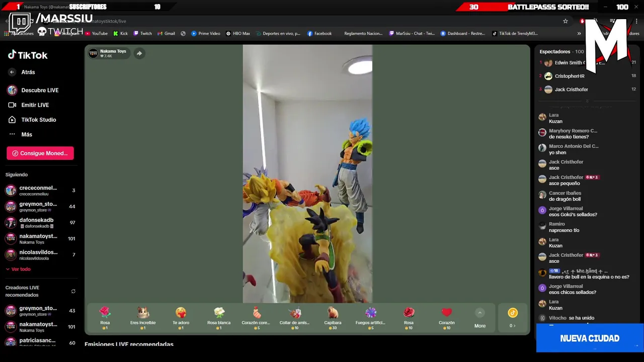Open nicolasvildos channel in Siguiendo list
Viewport: 644px width, 362px height.
tap(40, 255)
